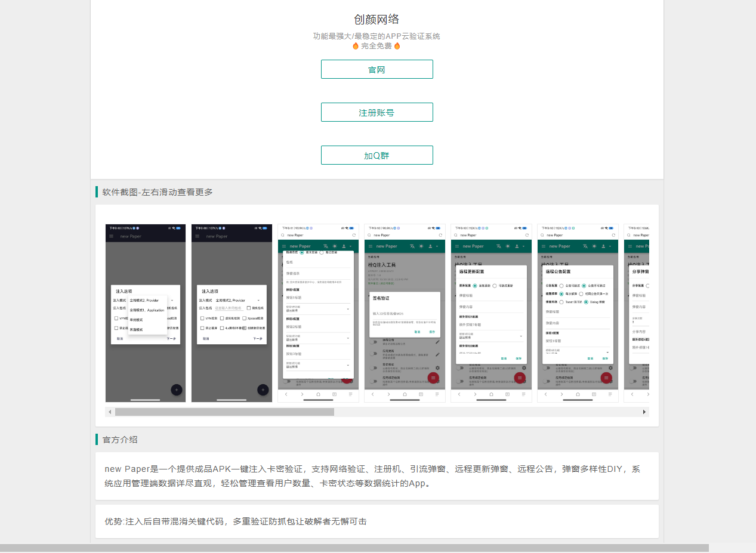Click the 创颜网络 heading text
The height and width of the screenshot is (553, 756).
click(377, 20)
